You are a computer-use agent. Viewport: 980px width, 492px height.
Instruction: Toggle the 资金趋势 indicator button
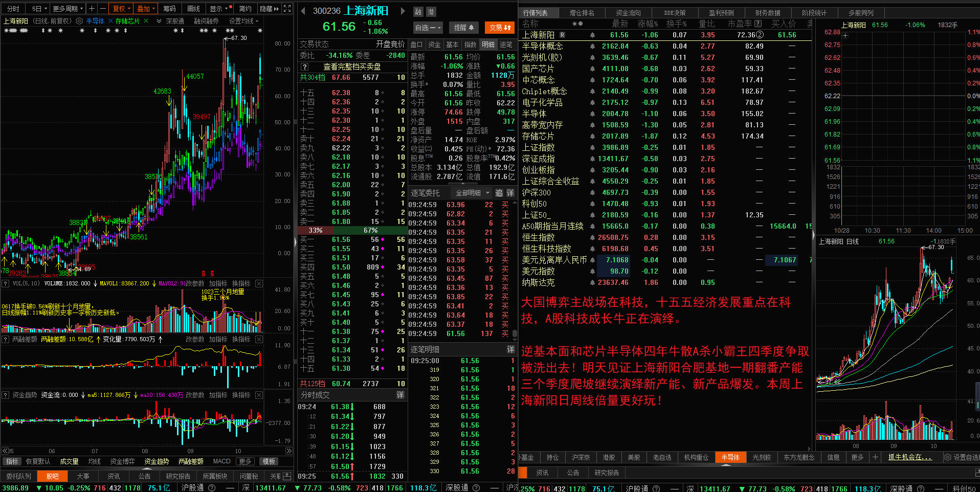point(157,461)
